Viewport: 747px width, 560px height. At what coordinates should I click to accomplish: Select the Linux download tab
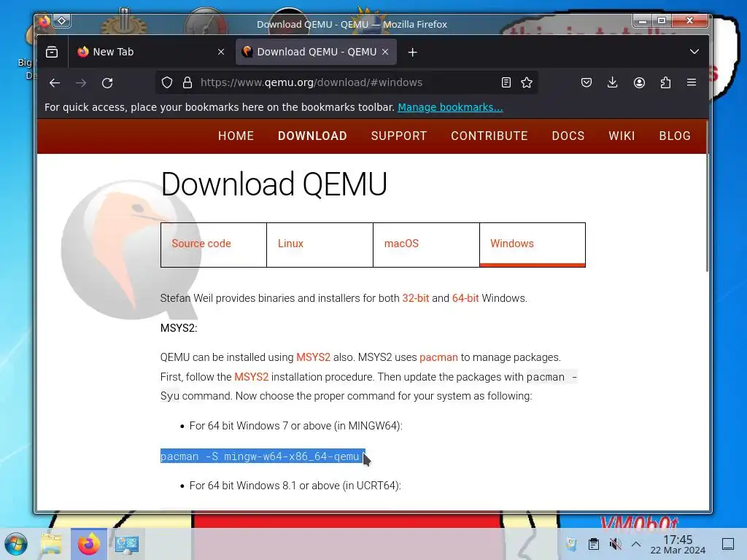[320, 244]
